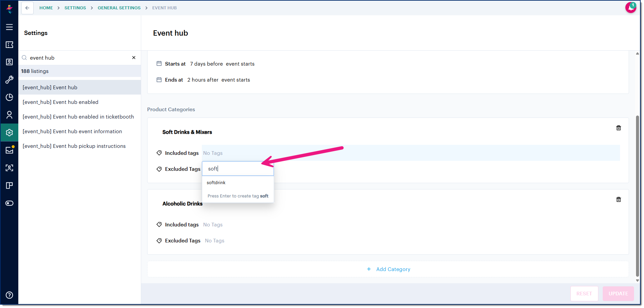Open the wrench tools icon in sidebar
The width and height of the screenshot is (644, 308).
click(x=9, y=80)
